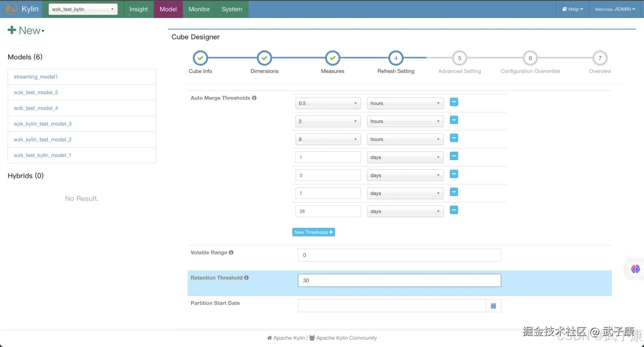This screenshot has width=644, height=347.
Task: Open the Welcome, ADMIN user menu
Action: (x=615, y=9)
